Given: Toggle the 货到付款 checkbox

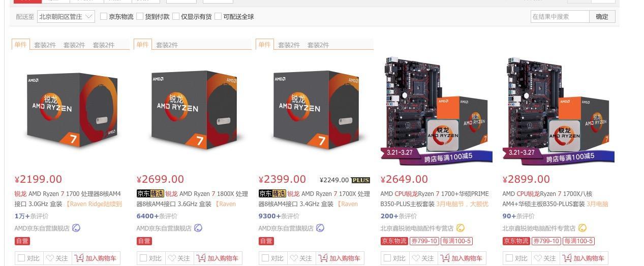Looking at the screenshot, I should click(x=140, y=16).
